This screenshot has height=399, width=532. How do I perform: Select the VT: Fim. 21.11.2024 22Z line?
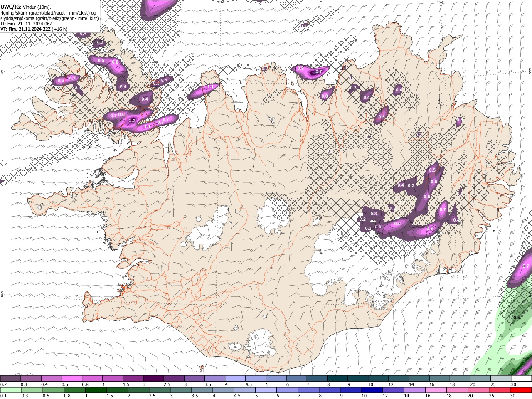pos(34,29)
